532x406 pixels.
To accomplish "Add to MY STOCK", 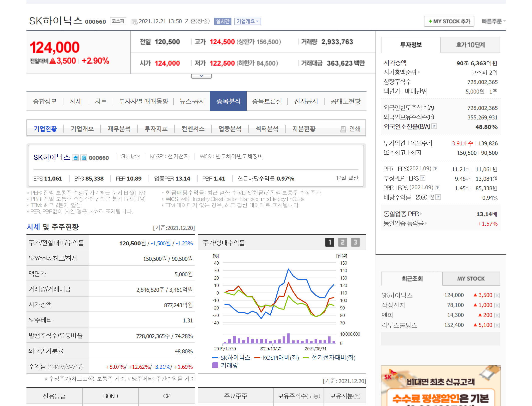I will pos(449,21).
